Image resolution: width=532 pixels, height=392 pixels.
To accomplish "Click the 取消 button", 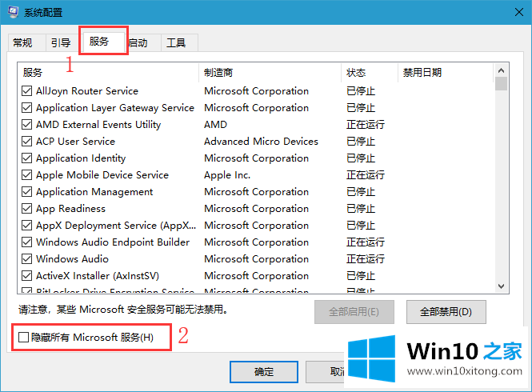I will point(325,372).
